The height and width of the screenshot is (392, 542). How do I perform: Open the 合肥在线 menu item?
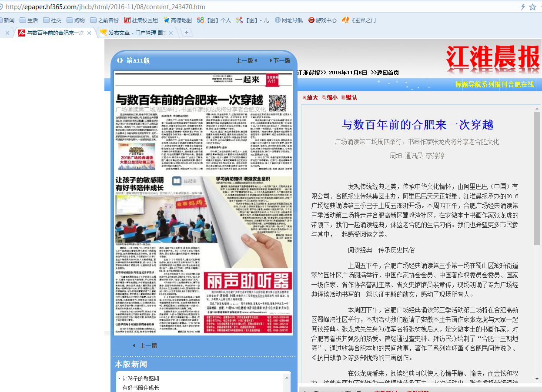point(521,84)
